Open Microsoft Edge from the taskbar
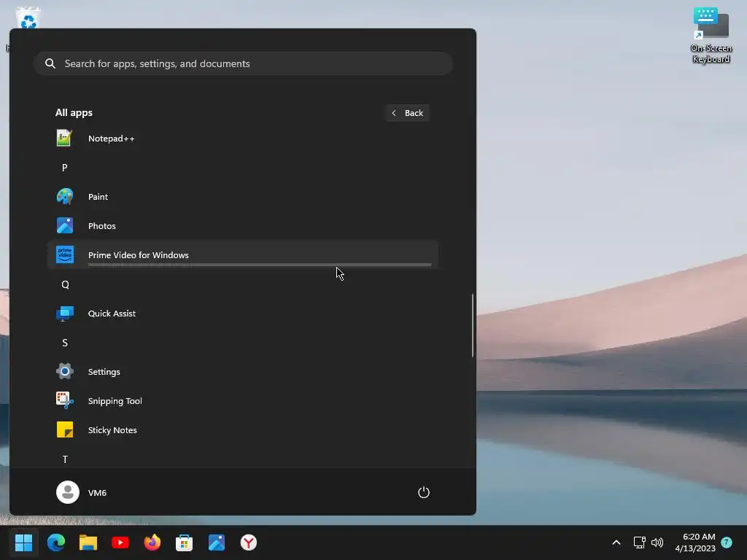This screenshot has height=560, width=747. click(x=55, y=542)
